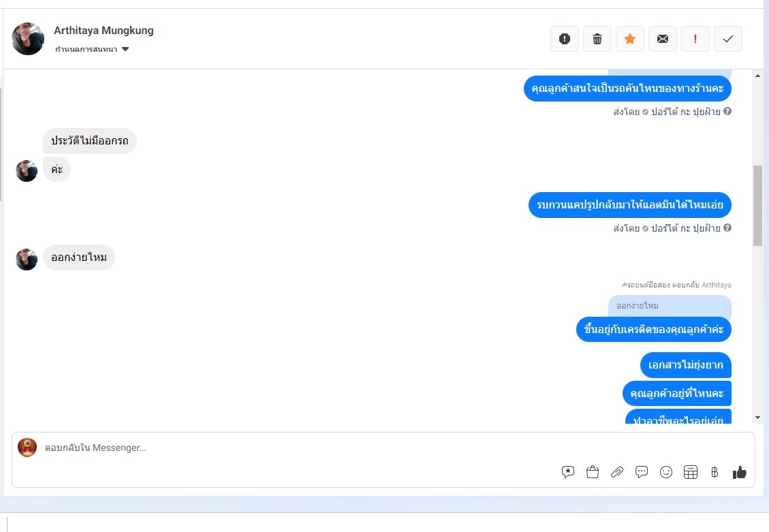Mark conversation unread with envelope icon
This screenshot has height=532, width=769.
(663, 39)
